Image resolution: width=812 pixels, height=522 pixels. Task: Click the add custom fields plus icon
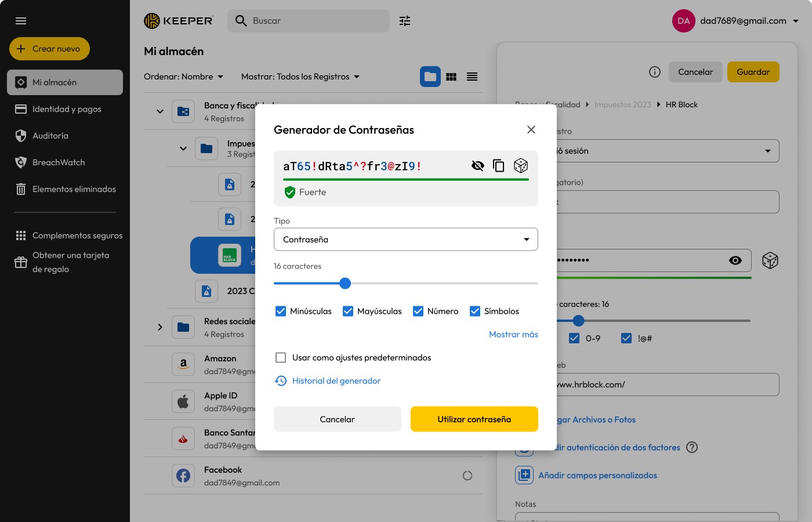coord(524,475)
